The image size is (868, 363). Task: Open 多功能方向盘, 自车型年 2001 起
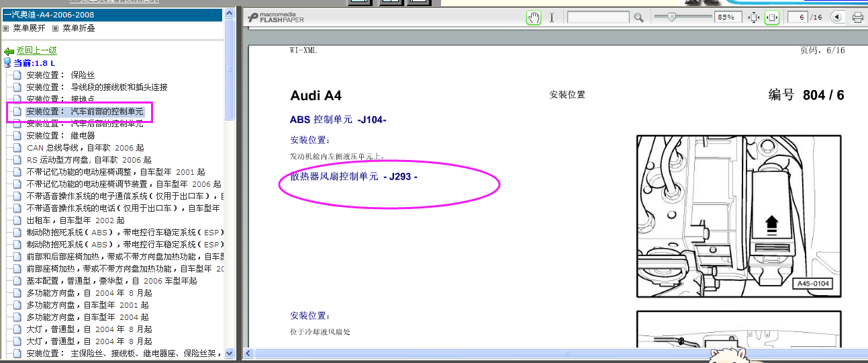88,305
